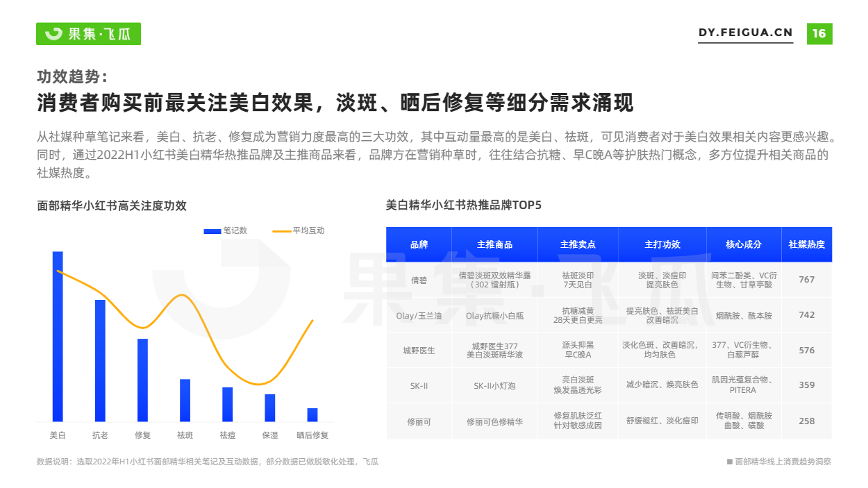Click the 舒缓褪红、淡化痘印 cell

(662, 421)
